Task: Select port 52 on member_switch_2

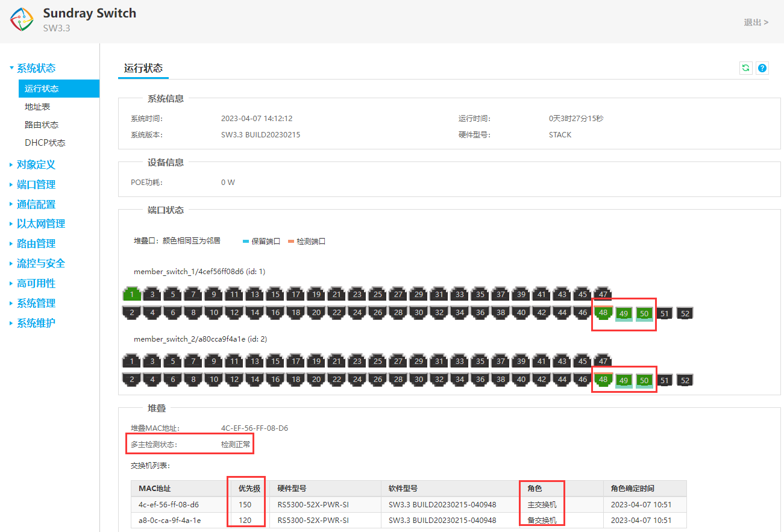Action: (x=684, y=380)
